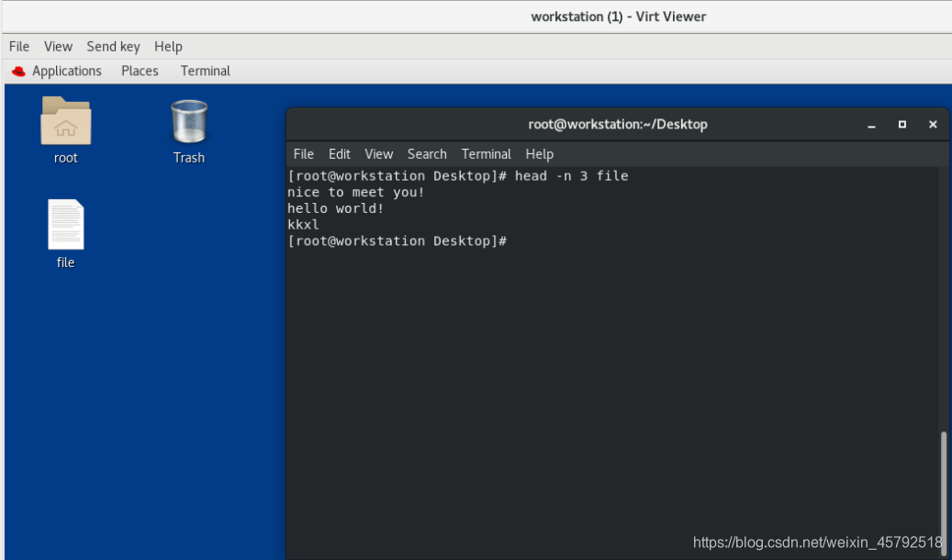
Task: Open the Terminal menu in terminal menubar
Action: click(x=487, y=154)
